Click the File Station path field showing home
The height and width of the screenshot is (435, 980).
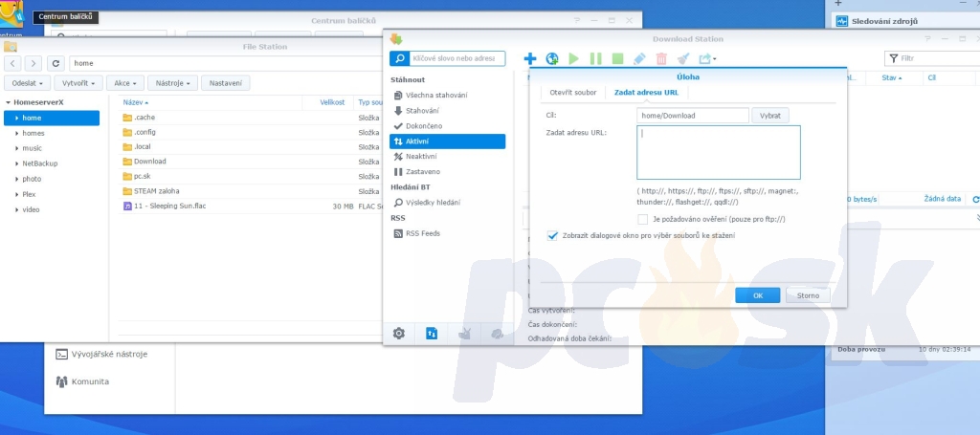point(225,63)
